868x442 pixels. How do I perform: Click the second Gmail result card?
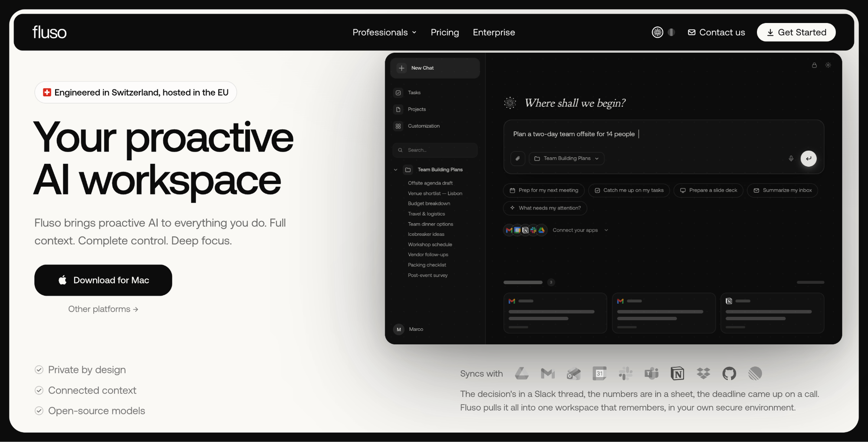[664, 313]
